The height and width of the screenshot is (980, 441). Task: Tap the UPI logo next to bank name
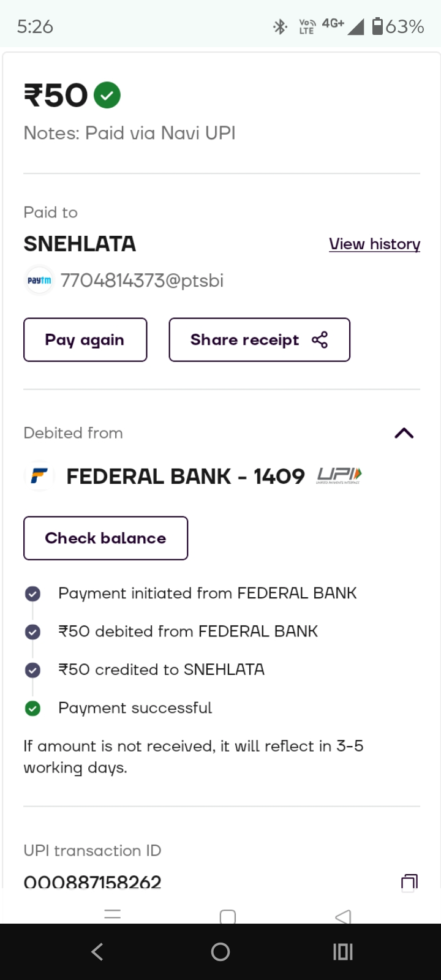[339, 475]
